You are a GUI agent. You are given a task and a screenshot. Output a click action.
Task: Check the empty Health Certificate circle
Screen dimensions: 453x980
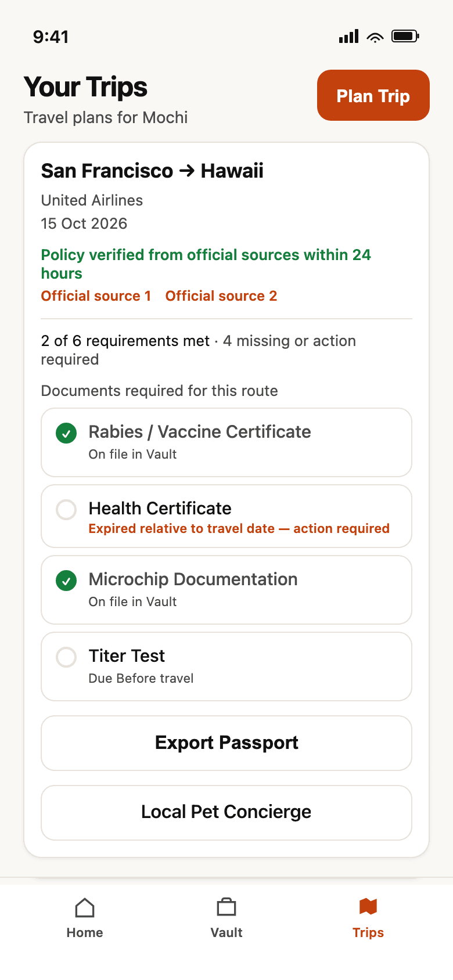(x=66, y=510)
